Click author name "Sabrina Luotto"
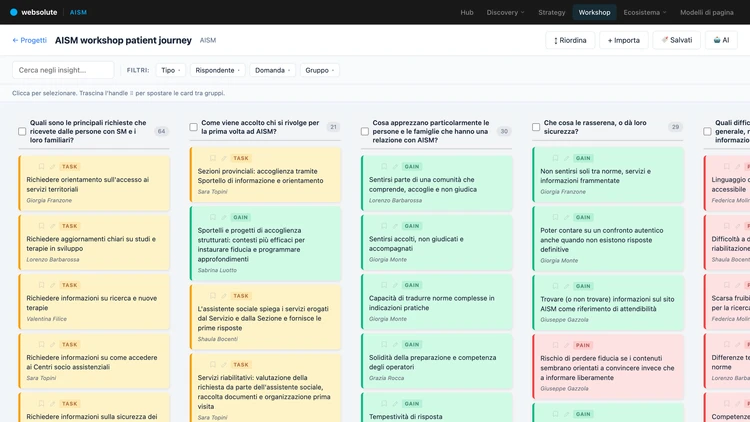750x422 pixels. point(217,270)
